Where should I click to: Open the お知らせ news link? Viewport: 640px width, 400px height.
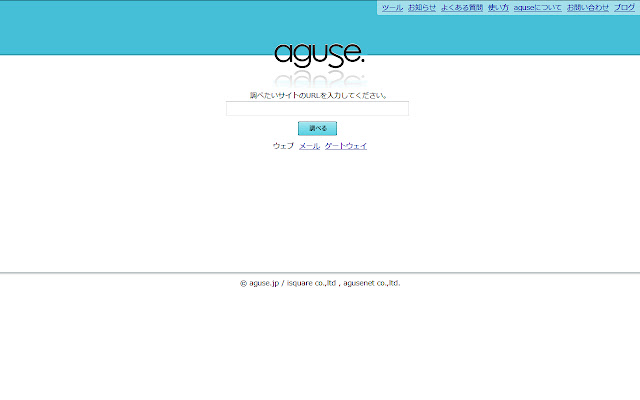422,8
